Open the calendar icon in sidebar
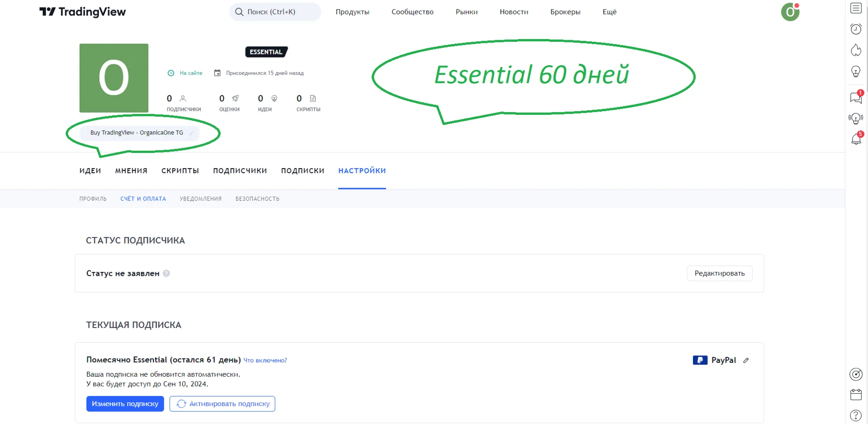 [856, 395]
